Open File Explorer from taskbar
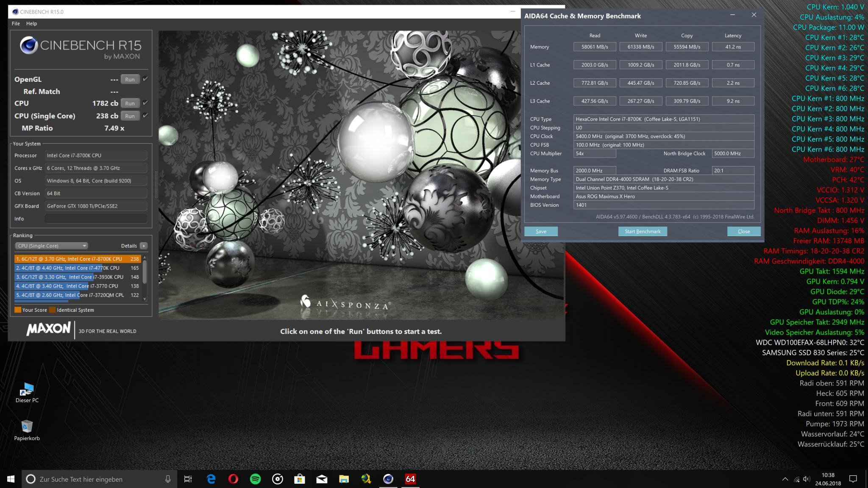Image resolution: width=868 pixels, height=488 pixels. click(344, 479)
